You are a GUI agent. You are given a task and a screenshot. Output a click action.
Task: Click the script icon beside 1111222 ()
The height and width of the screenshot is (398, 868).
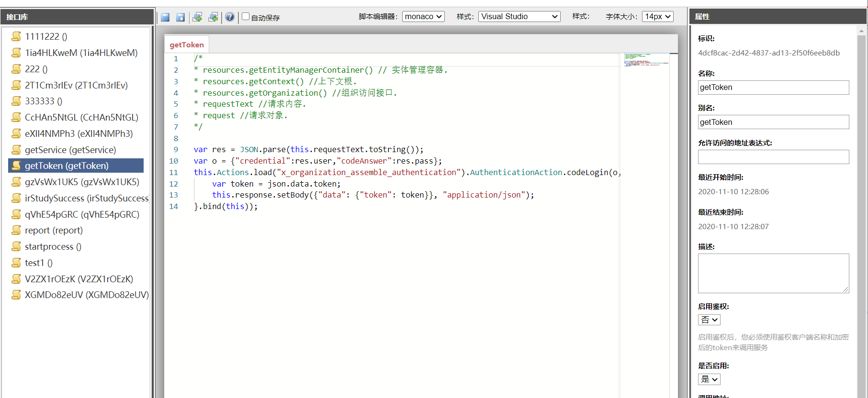tap(16, 36)
